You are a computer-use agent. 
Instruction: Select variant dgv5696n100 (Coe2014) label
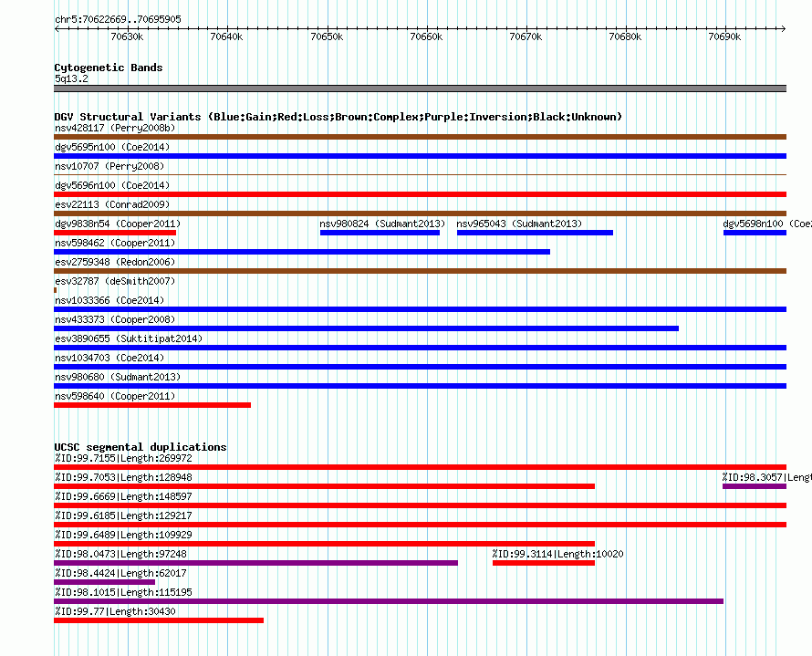pos(112,185)
